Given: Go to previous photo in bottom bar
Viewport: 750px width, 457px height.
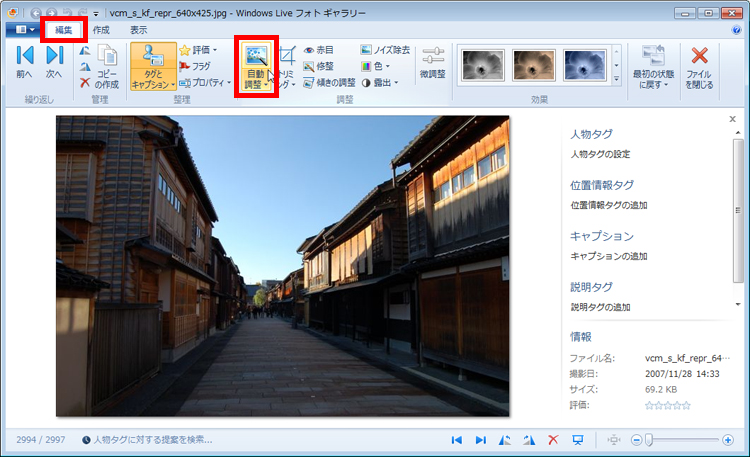Looking at the screenshot, I should 457,440.
